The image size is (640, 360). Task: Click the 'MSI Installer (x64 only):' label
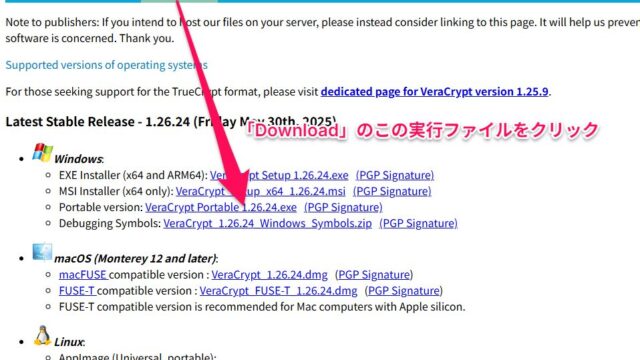(116, 191)
